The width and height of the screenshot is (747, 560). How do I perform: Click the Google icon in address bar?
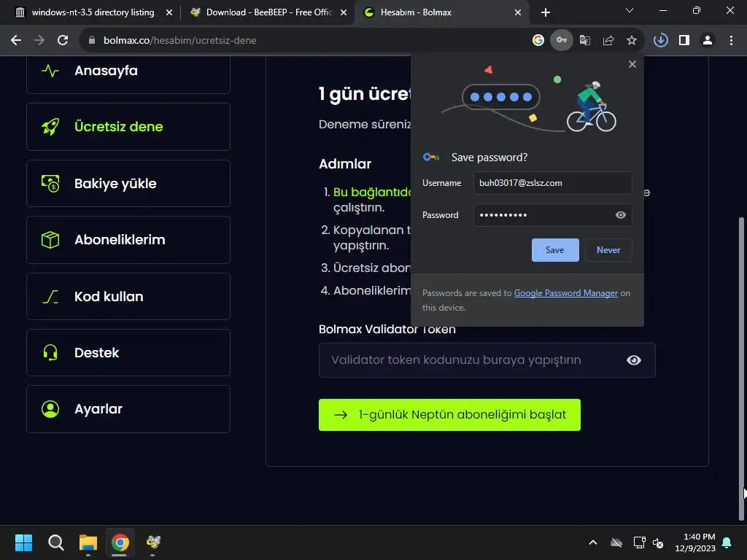pyautogui.click(x=538, y=41)
